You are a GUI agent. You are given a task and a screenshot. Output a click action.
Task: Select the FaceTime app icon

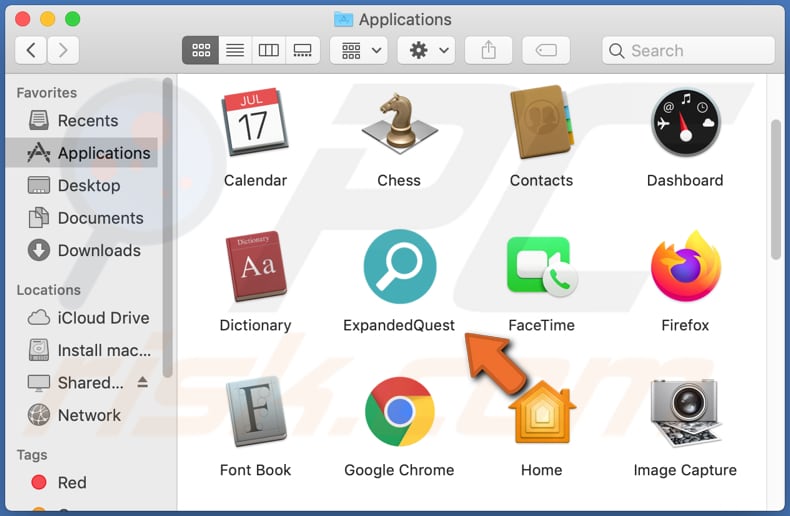coord(542,266)
